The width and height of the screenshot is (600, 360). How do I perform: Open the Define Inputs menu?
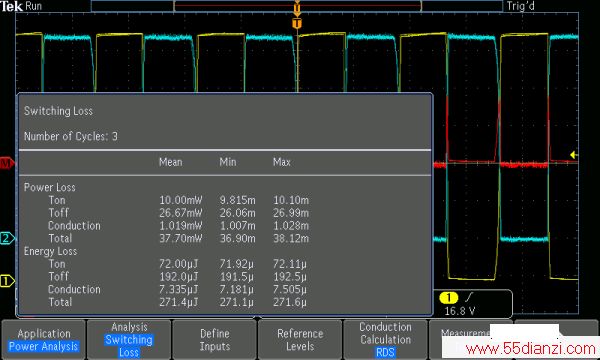[215, 340]
